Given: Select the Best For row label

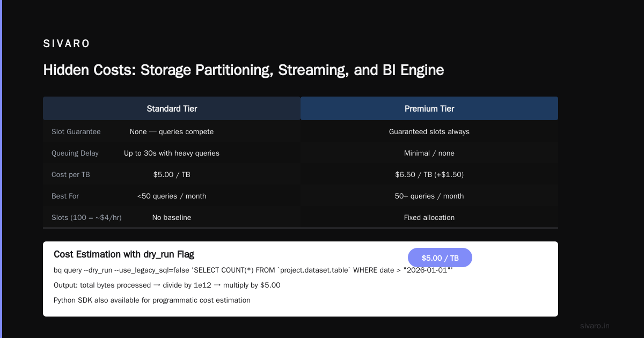Looking at the screenshot, I should pyautogui.click(x=65, y=196).
